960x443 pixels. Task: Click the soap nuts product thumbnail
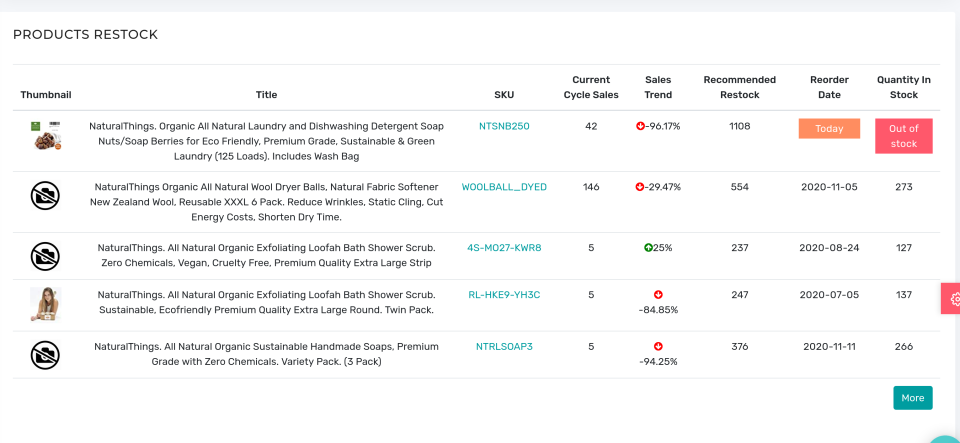[x=45, y=136]
